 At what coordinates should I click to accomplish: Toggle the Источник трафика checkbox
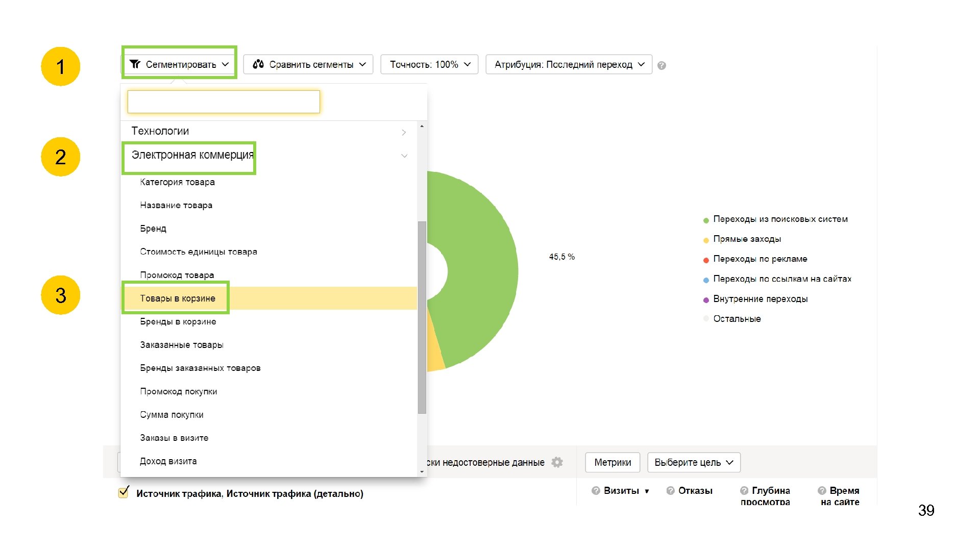tap(124, 493)
